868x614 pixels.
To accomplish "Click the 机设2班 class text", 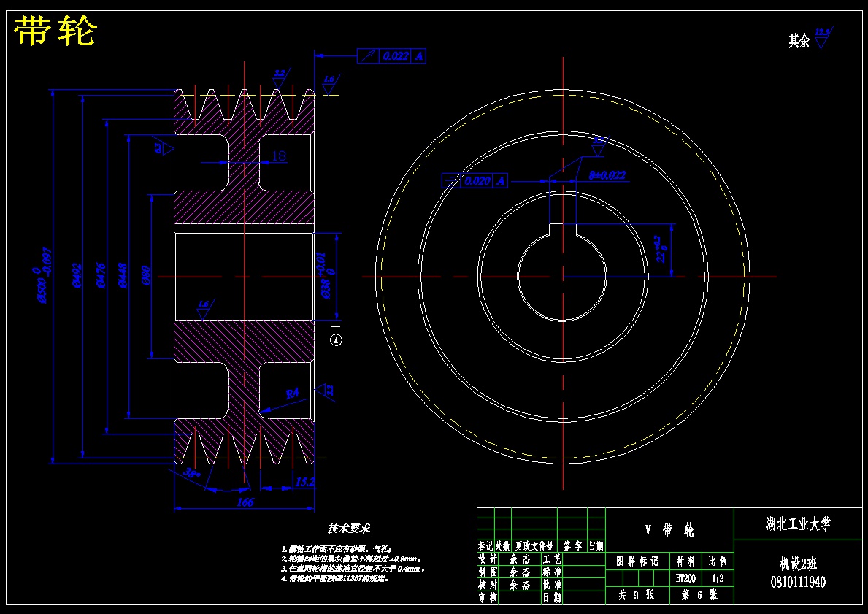I will click(x=798, y=564).
